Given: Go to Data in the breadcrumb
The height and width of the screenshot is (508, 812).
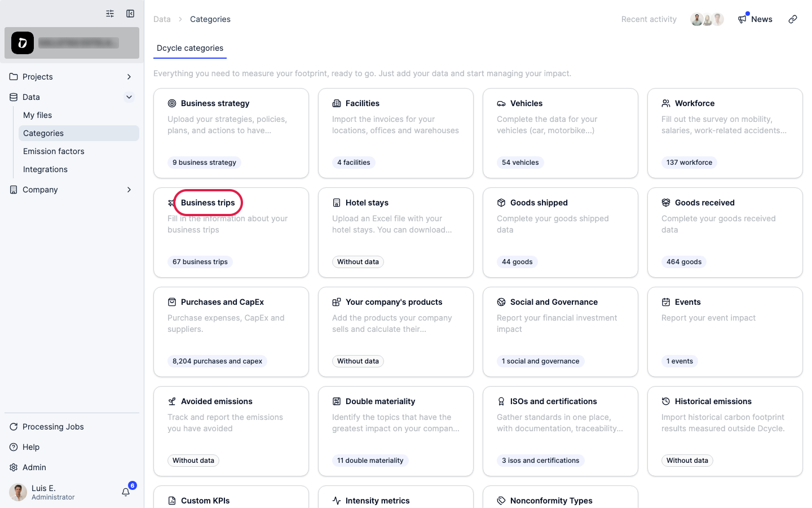Looking at the screenshot, I should (162, 19).
